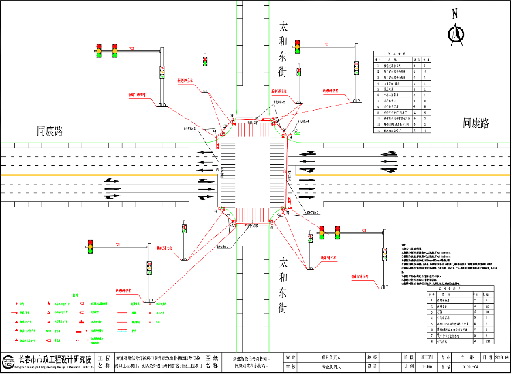Click the 东和东街 street label south of intersection
This screenshot has width=512, height=374.
coord(283,285)
